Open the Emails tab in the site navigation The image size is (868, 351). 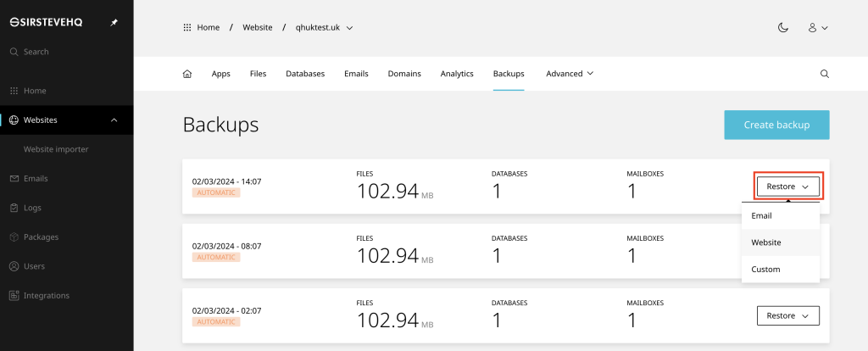click(x=356, y=74)
